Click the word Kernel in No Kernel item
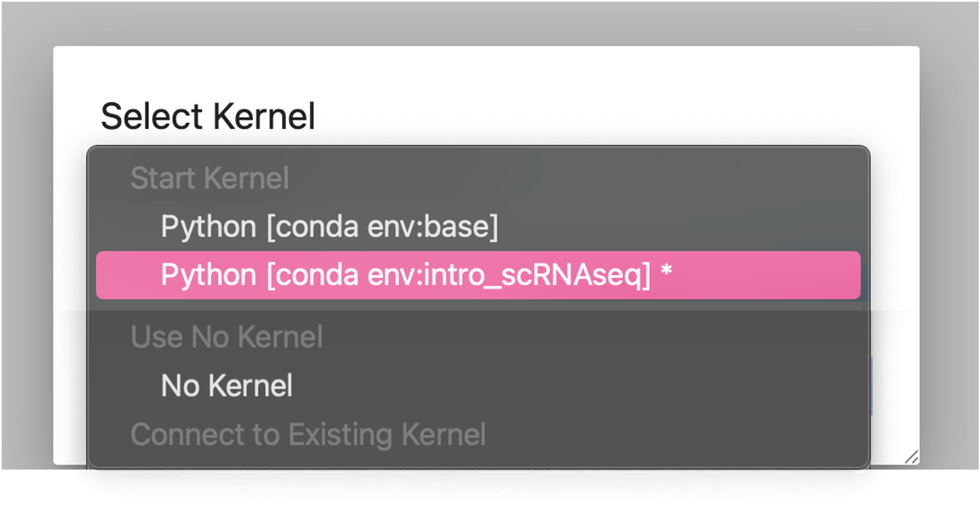The width and height of the screenshot is (980, 513). tap(250, 386)
